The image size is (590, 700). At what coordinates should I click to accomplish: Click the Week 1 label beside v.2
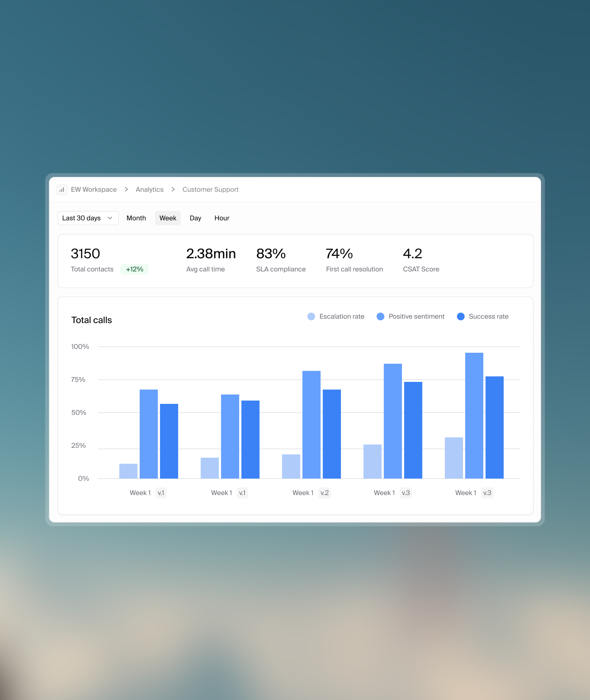[x=303, y=493]
